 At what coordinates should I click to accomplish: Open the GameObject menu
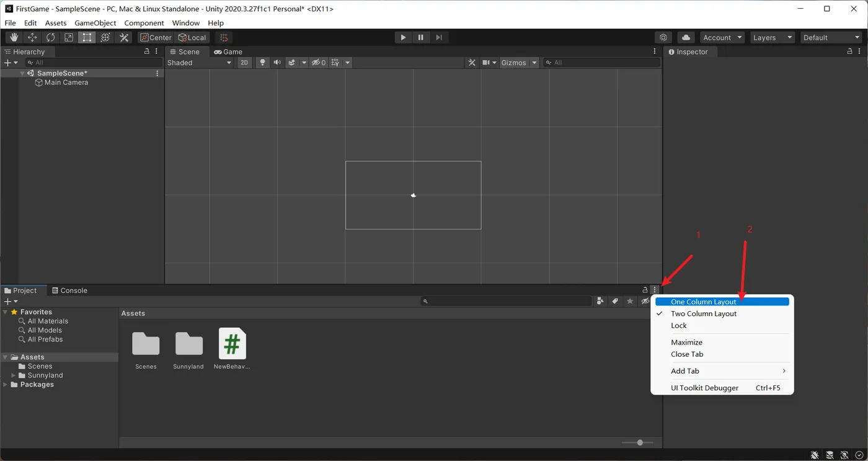95,23
